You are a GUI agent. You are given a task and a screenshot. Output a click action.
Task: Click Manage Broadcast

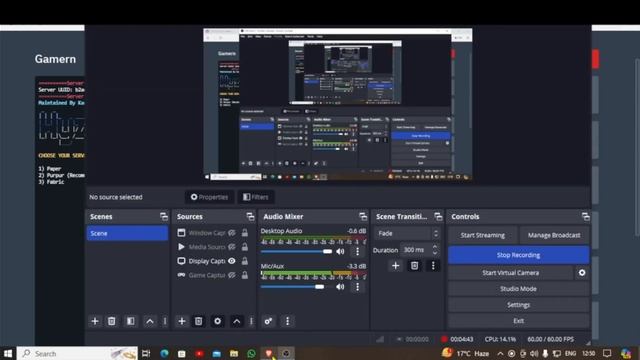coord(554,235)
